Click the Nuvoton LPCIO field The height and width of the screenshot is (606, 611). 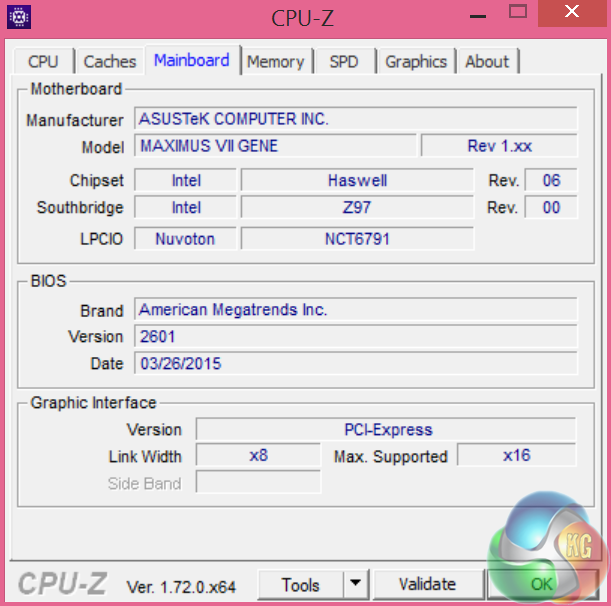(x=185, y=239)
